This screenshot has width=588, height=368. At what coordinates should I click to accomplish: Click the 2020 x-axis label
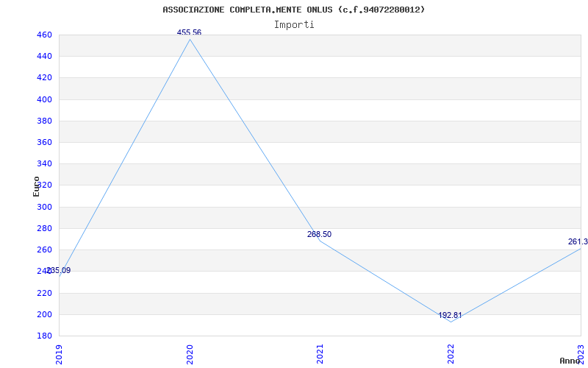(x=190, y=354)
